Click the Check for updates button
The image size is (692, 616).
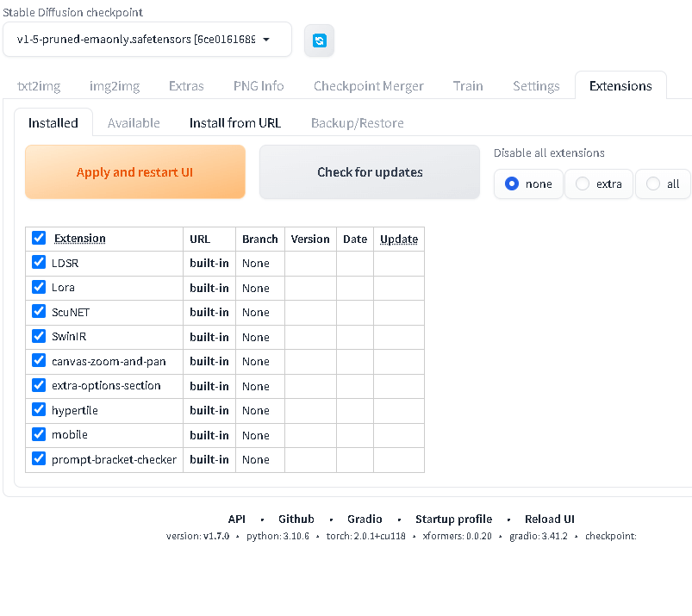tap(370, 172)
